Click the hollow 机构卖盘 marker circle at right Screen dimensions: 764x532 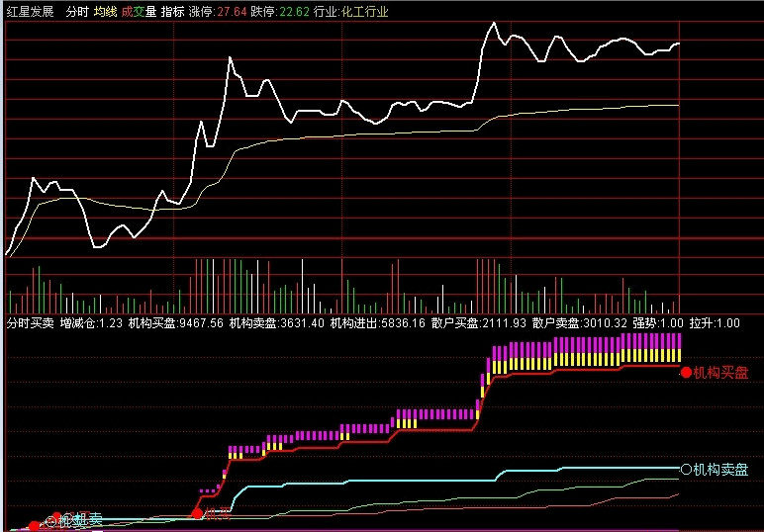[687, 470]
